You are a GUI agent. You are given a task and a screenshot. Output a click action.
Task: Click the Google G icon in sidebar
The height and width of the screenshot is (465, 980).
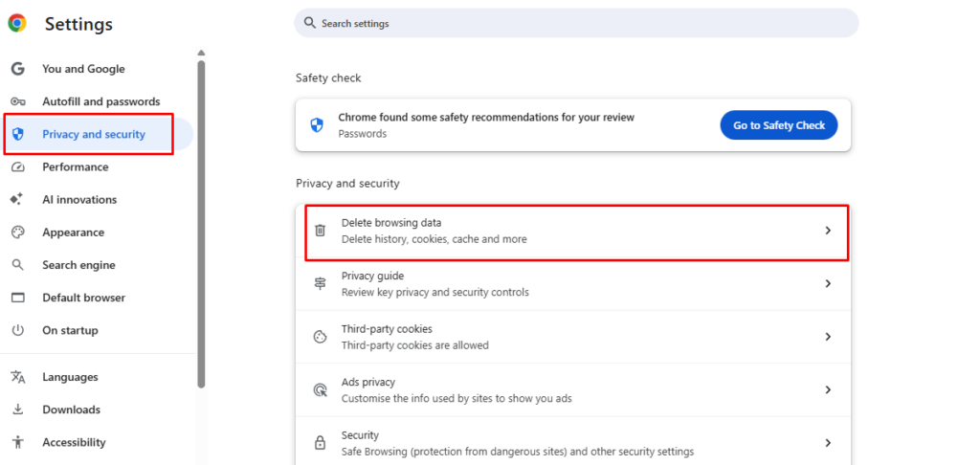[x=17, y=69]
